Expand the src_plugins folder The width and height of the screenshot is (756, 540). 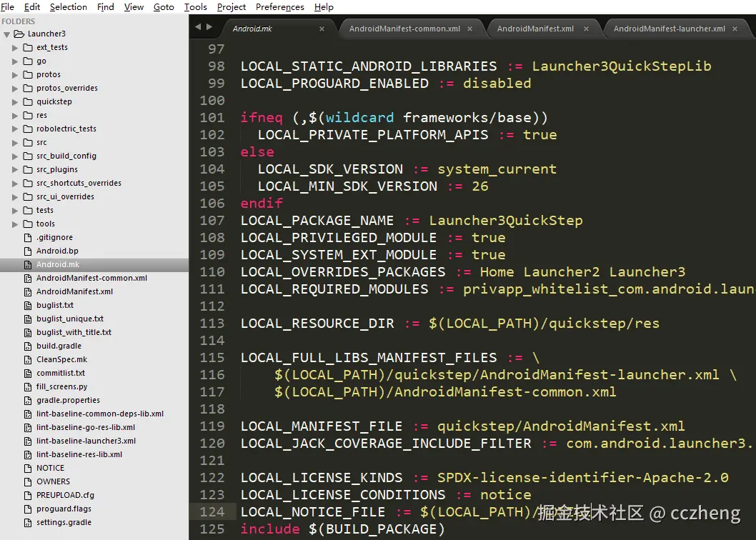point(15,170)
